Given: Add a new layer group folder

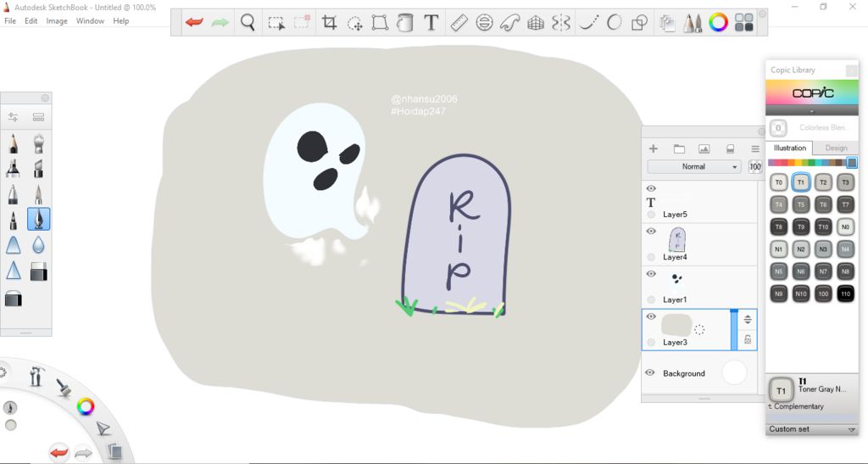Looking at the screenshot, I should (x=679, y=148).
